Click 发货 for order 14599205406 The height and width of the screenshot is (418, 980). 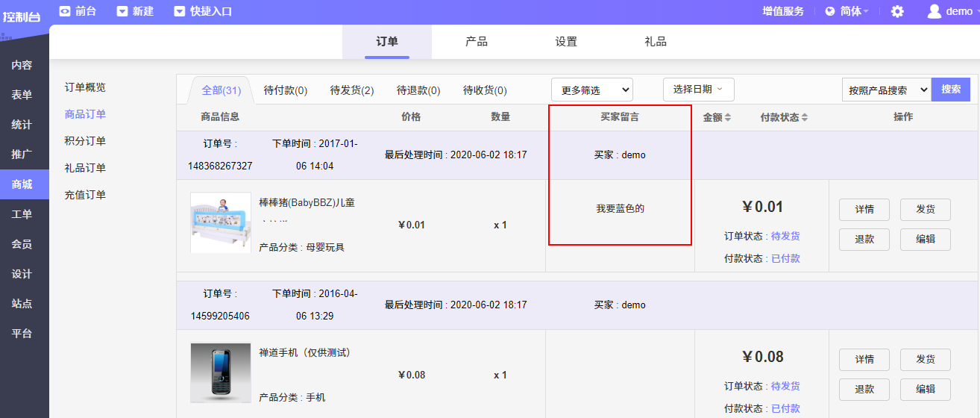pos(926,360)
